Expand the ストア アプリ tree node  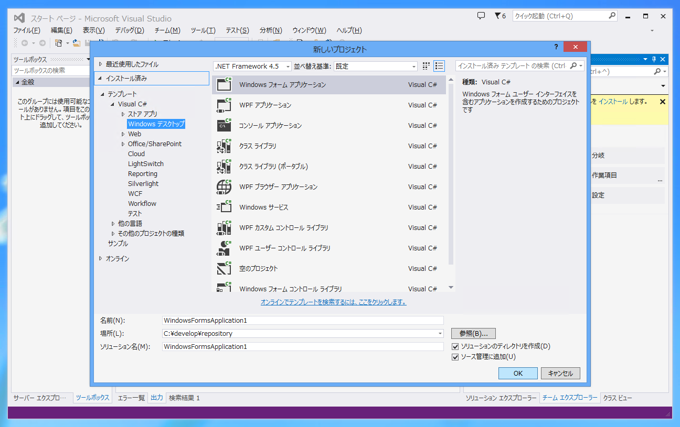(x=123, y=114)
